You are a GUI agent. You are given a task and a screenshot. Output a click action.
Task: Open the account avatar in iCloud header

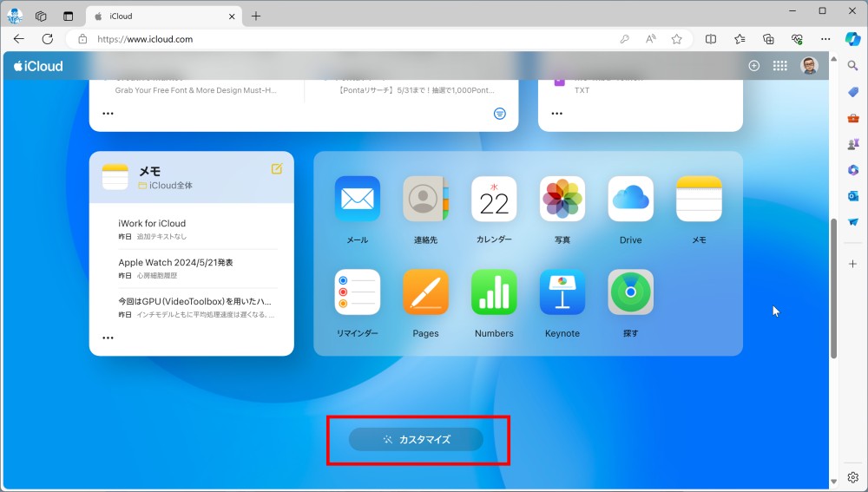[x=809, y=66]
